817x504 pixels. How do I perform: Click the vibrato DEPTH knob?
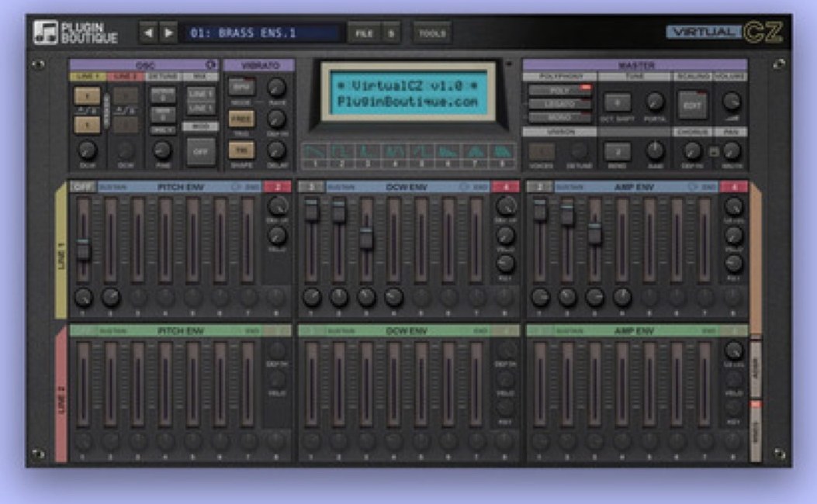click(276, 119)
